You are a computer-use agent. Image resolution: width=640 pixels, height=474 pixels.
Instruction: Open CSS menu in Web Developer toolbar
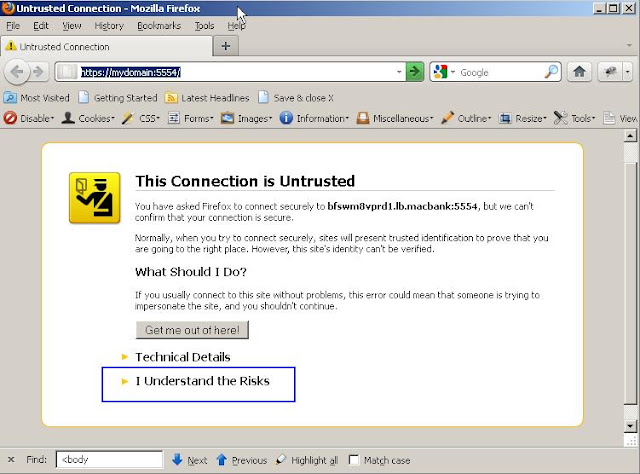point(141,118)
